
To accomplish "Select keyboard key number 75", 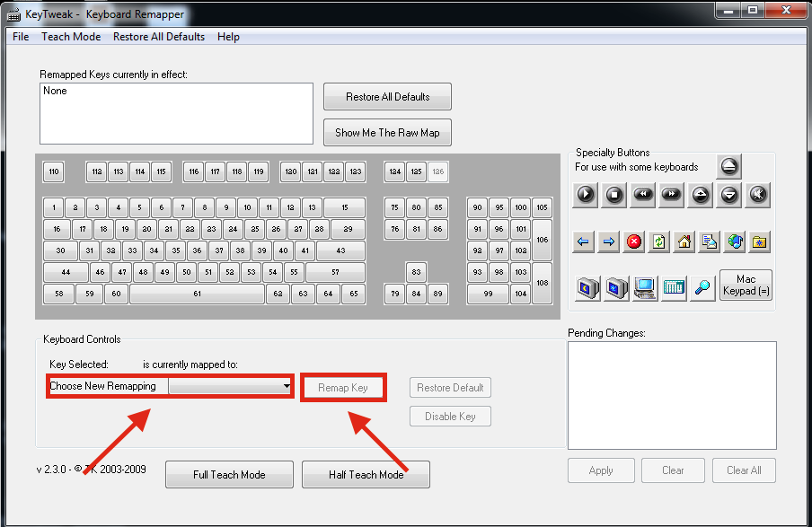I will [x=394, y=207].
